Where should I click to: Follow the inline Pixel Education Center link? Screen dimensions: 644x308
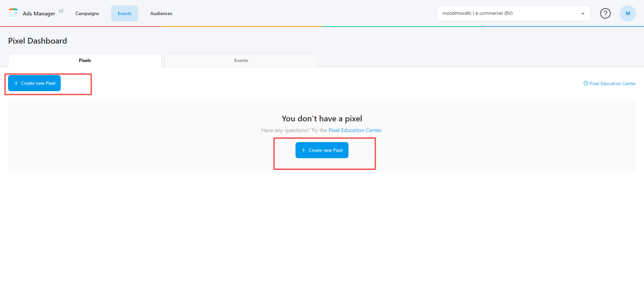click(x=355, y=130)
